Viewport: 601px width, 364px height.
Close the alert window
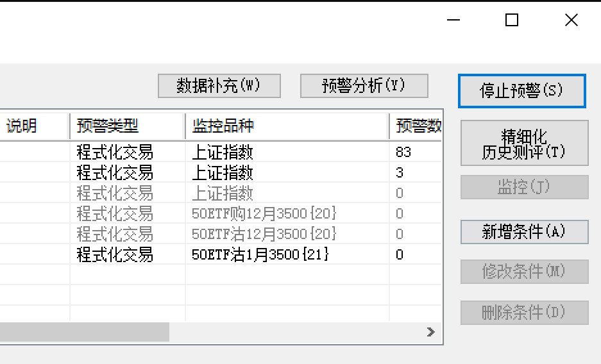click(571, 21)
